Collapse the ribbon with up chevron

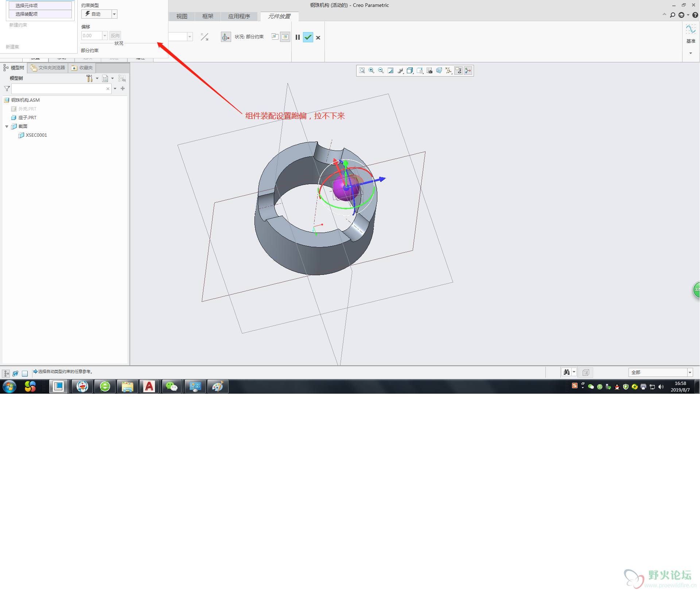pyautogui.click(x=664, y=15)
